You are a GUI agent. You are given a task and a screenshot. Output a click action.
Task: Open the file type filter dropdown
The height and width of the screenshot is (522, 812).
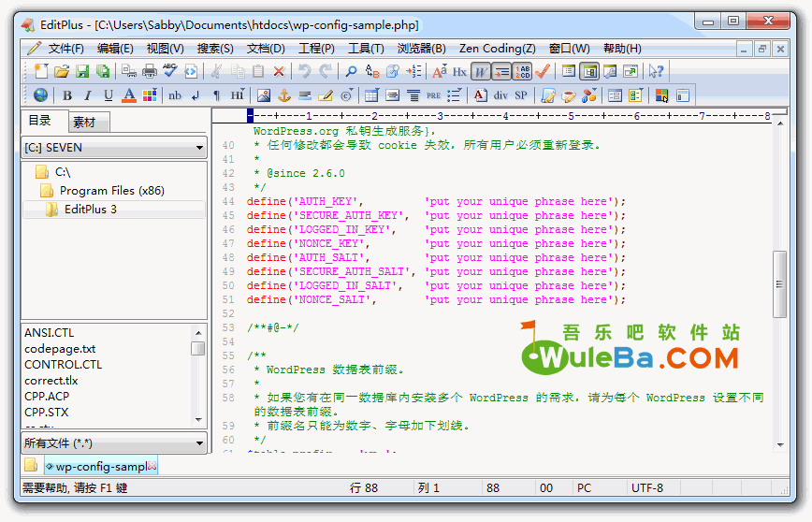[x=114, y=443]
